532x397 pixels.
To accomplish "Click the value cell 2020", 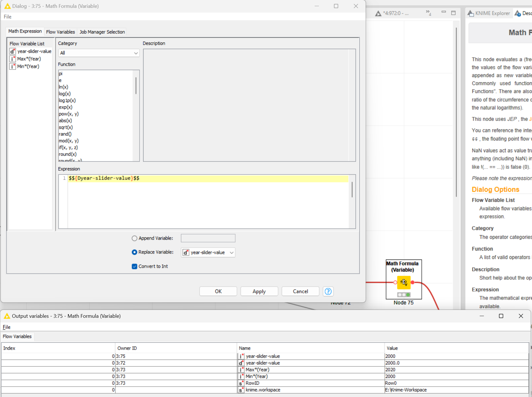I will (x=456, y=370).
